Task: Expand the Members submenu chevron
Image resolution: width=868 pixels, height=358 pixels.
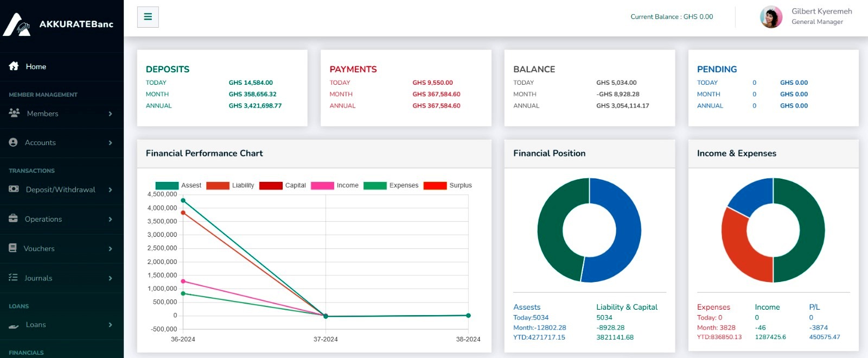Action: coord(110,114)
